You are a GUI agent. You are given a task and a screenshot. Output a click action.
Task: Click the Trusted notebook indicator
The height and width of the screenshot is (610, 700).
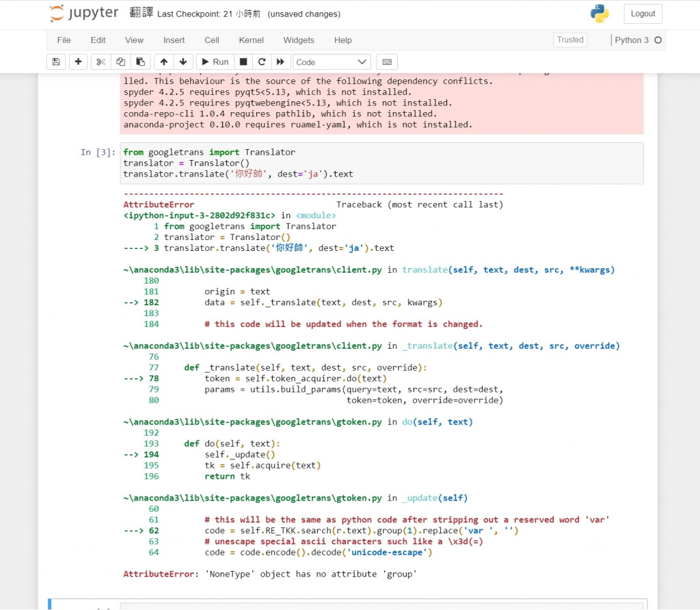[570, 40]
